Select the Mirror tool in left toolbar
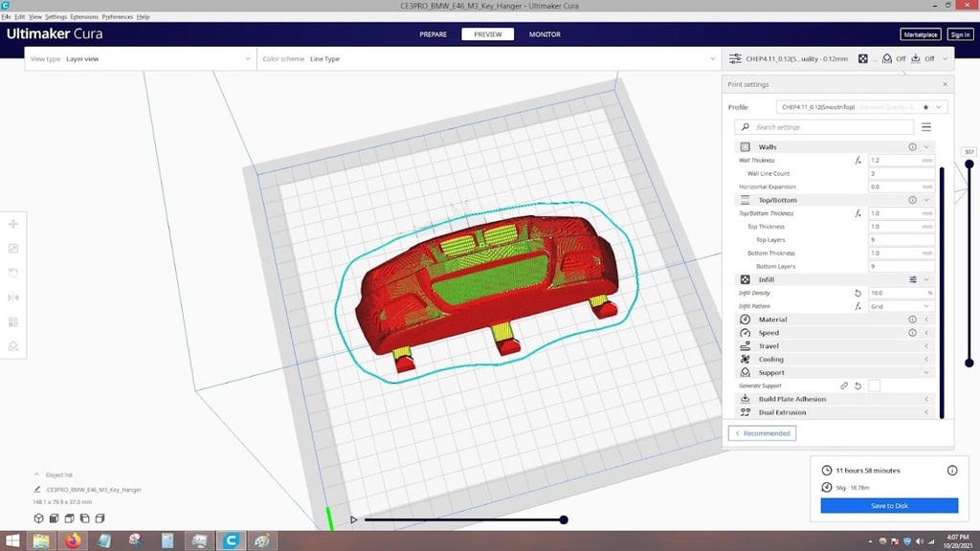Viewport: 980px width, 551px height. point(13,298)
